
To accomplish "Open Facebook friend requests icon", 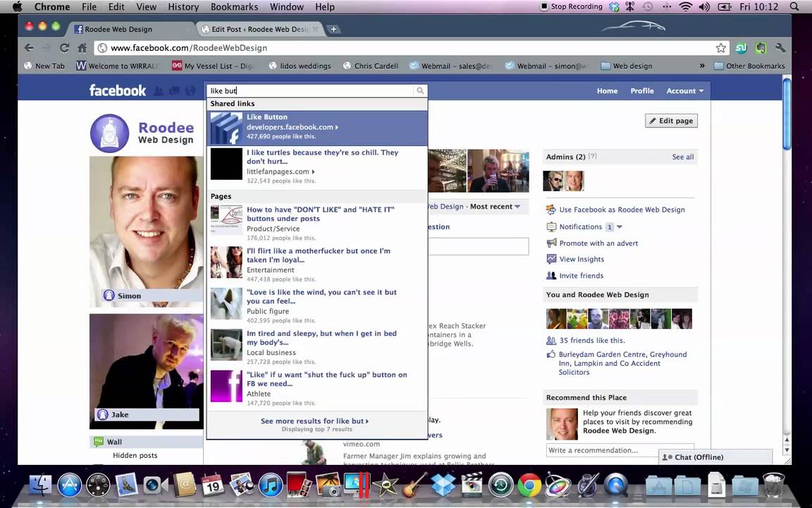I will (159, 91).
